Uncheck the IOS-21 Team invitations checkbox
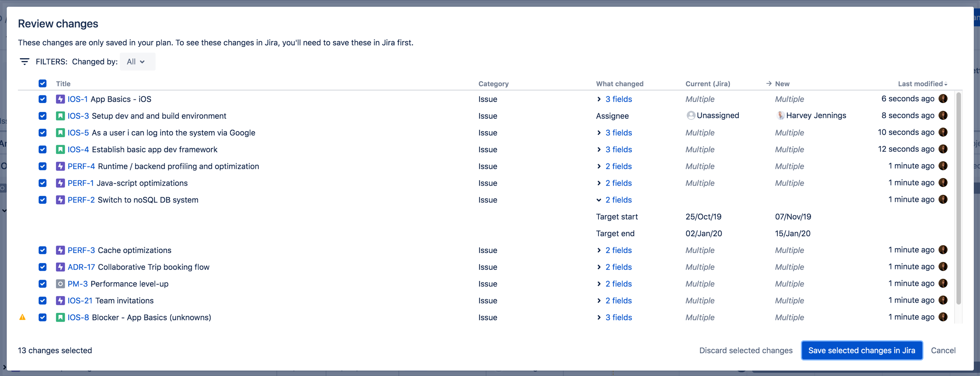Viewport: 980px width, 376px height. 43,301
